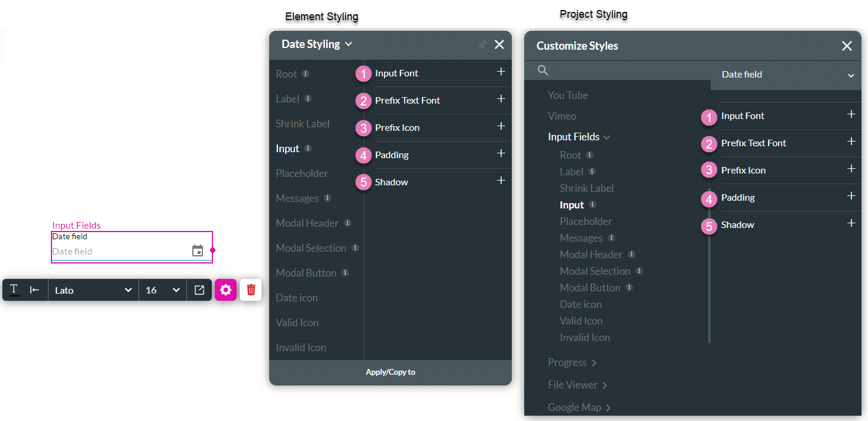
Task: Collapse the Date Styling header chevron
Action: pos(348,44)
